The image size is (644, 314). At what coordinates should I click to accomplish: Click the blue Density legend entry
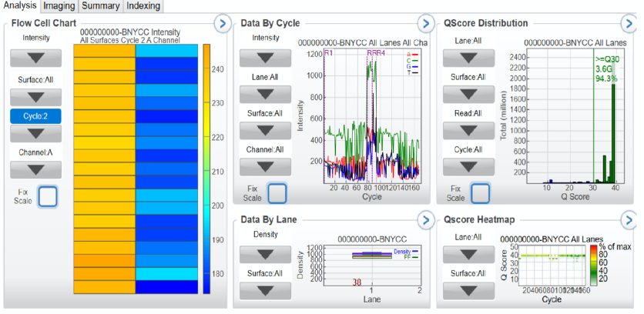pyautogui.click(x=406, y=251)
